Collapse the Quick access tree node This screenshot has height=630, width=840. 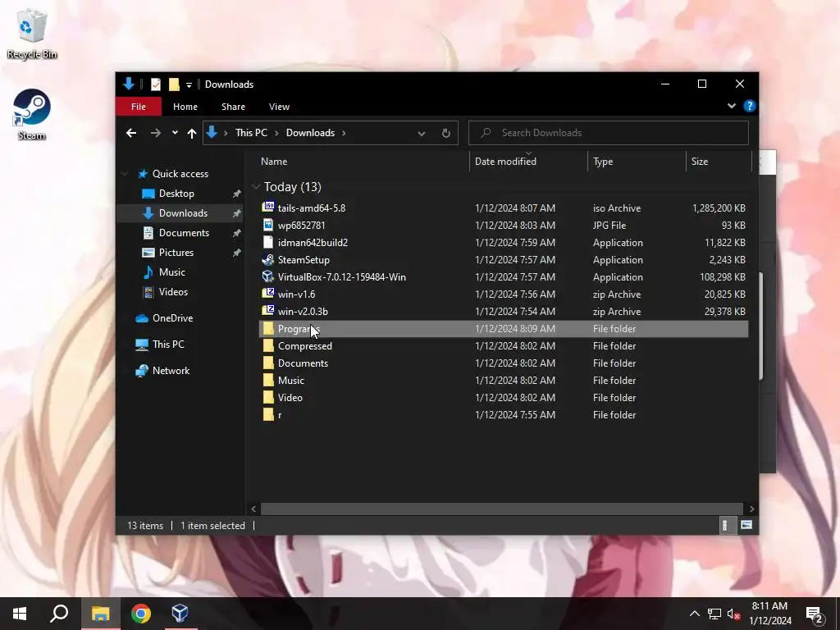pyautogui.click(x=125, y=174)
